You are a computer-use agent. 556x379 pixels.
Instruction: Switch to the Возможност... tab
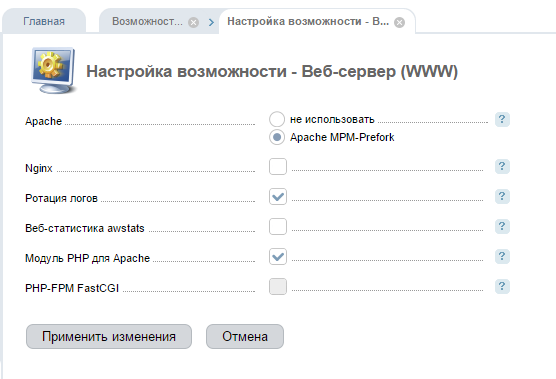pos(147,21)
